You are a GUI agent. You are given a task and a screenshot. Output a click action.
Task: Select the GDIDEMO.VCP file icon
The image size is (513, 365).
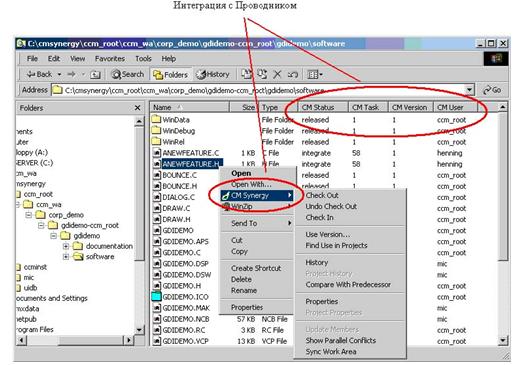(x=157, y=341)
